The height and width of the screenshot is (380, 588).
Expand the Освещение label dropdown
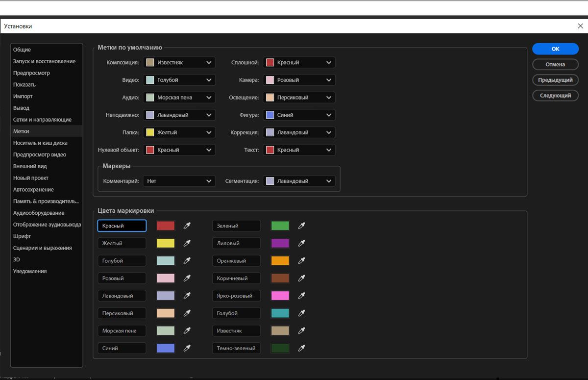tap(299, 98)
